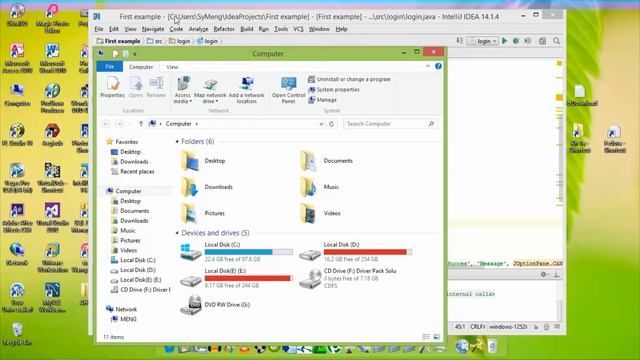Select the Videos folder in main pane
This screenshot has width=640, height=360.
click(x=320, y=213)
